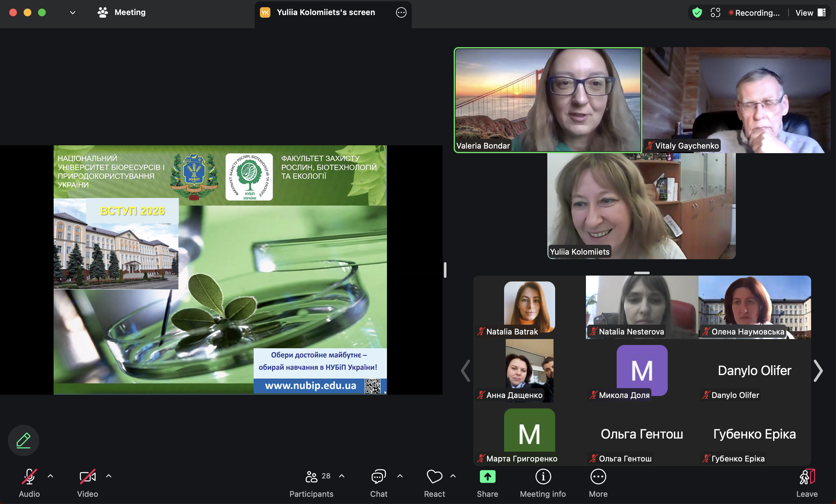The image size is (836, 504).
Task: Turn on the camera with Video button
Action: pyautogui.click(x=87, y=477)
